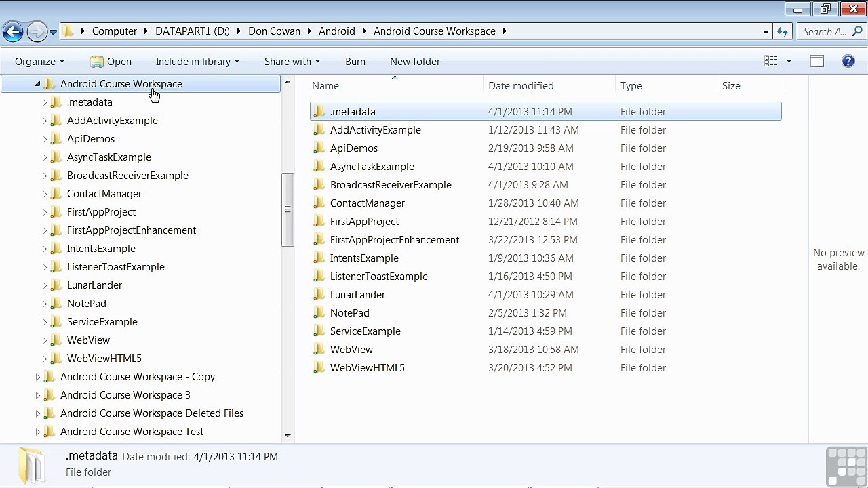This screenshot has width=868, height=488.
Task: Select Android Course Workspace Test tree item
Action: point(132,432)
